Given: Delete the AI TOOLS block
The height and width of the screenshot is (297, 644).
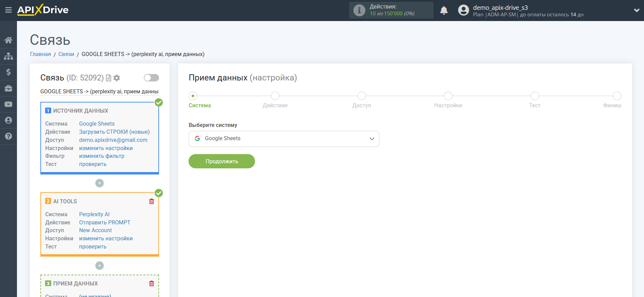Looking at the screenshot, I should 152,201.
